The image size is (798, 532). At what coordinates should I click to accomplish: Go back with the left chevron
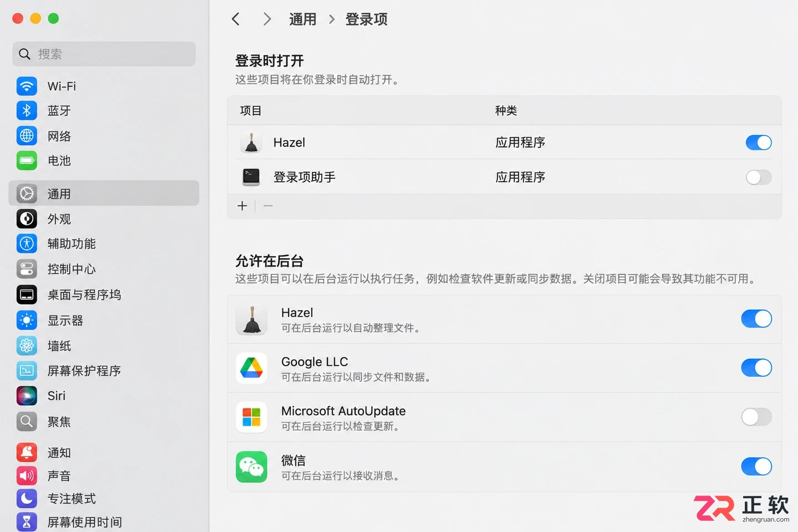pos(236,19)
